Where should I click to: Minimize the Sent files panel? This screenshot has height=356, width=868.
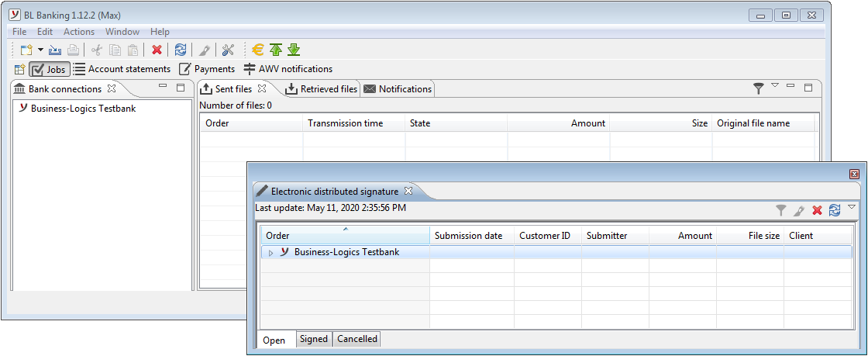click(790, 86)
